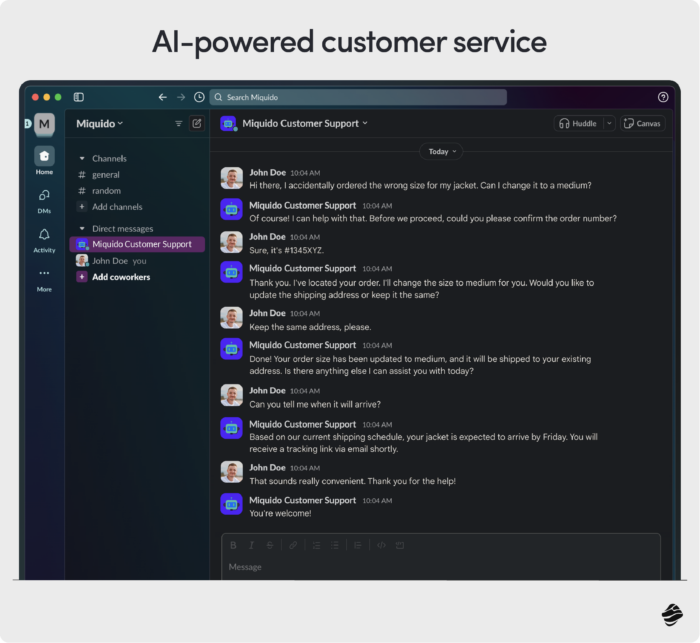Image resolution: width=700 pixels, height=643 pixels.
Task: Open the Canvas button
Action: pos(642,124)
